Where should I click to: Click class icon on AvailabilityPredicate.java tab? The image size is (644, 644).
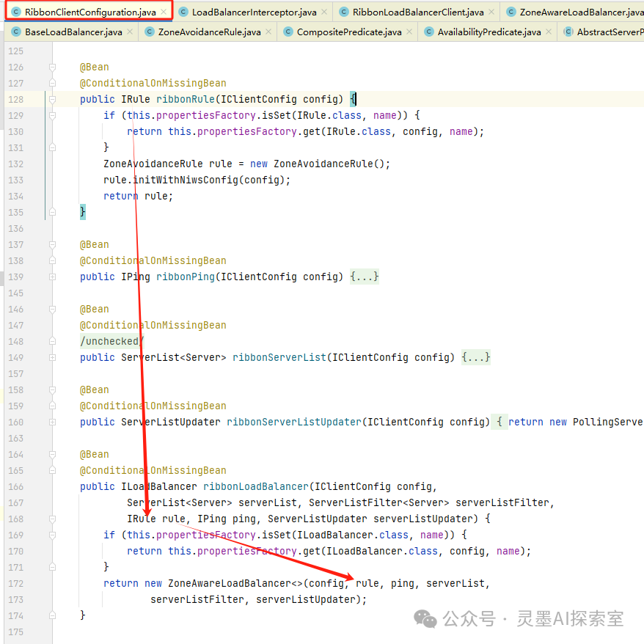(429, 32)
